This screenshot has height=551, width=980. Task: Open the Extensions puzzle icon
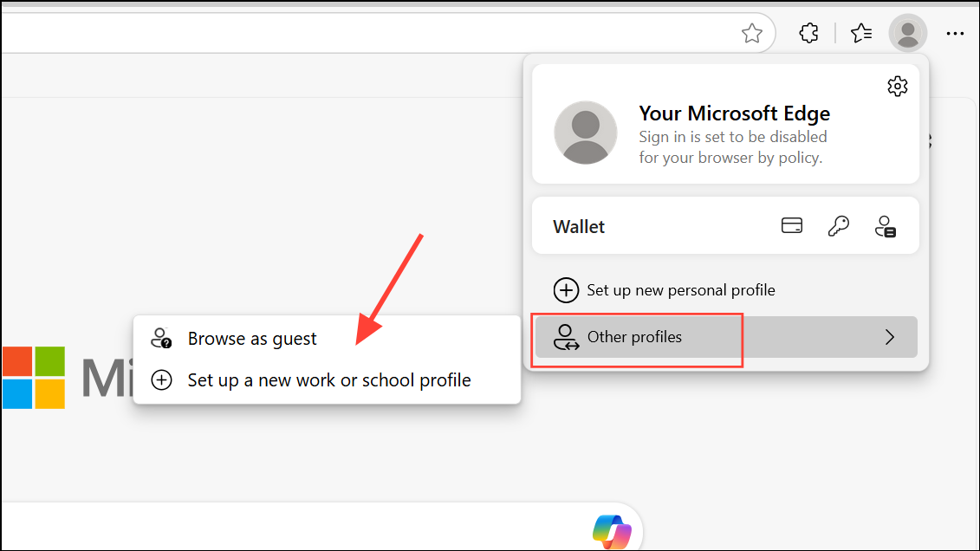[x=808, y=32]
